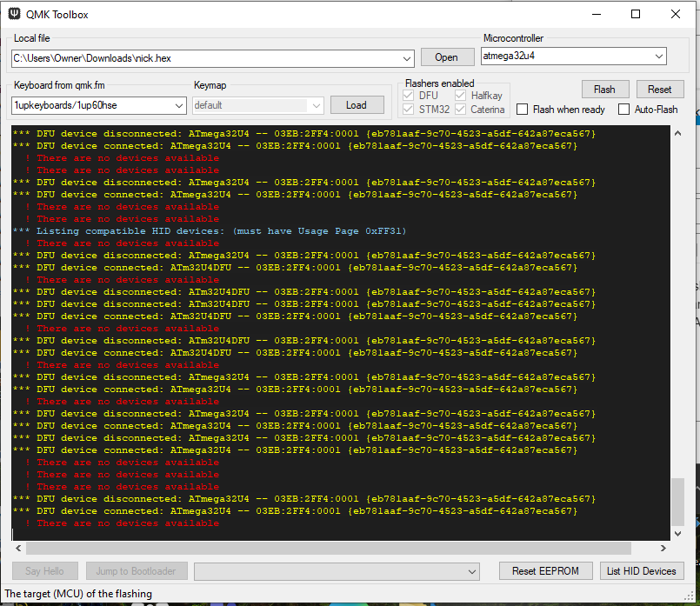Click the Jump to Bootloader button

(137, 571)
